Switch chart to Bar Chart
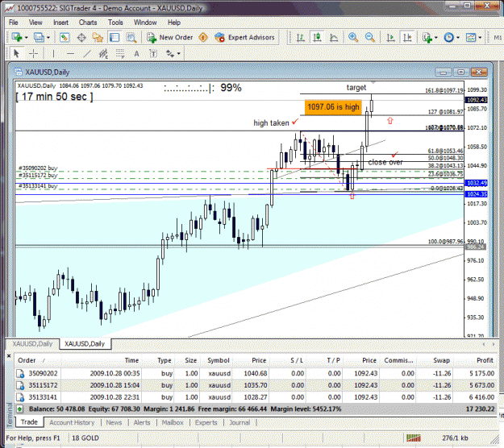This screenshot has height=448, width=504. 301,38
